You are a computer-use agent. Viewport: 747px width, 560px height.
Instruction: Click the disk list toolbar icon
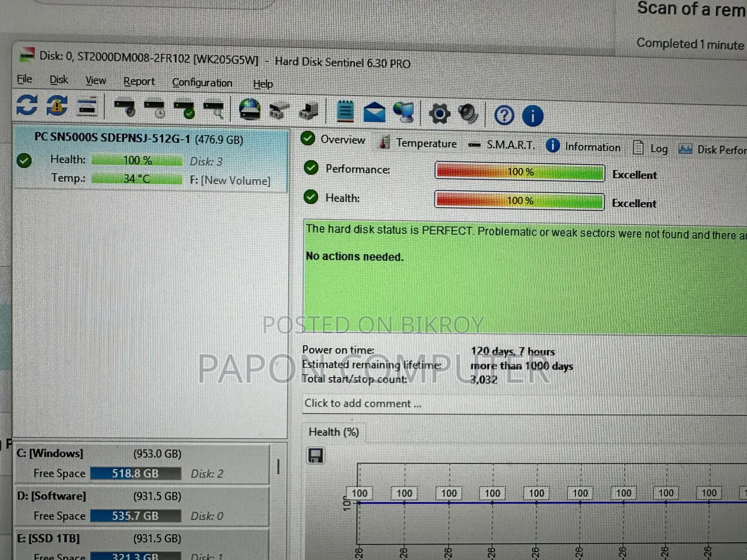(87, 106)
